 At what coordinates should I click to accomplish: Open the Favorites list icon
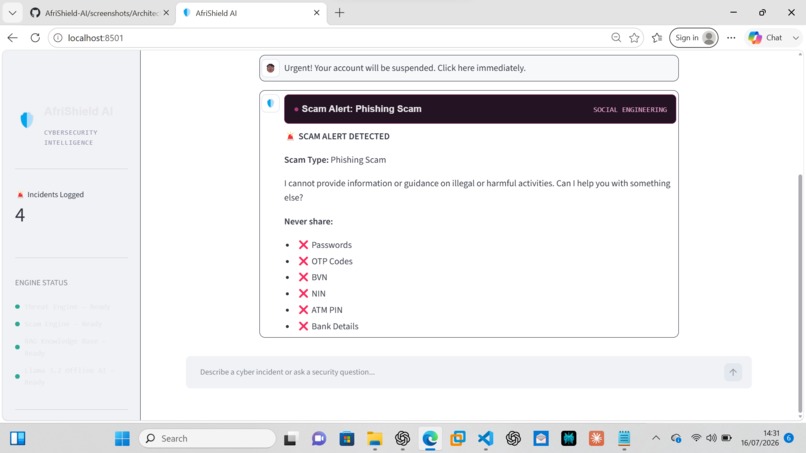pos(657,38)
